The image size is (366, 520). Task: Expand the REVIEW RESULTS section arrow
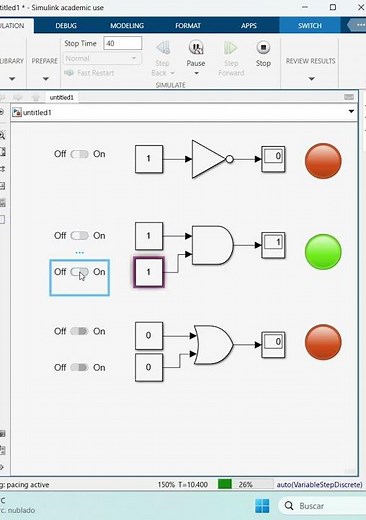pyautogui.click(x=311, y=79)
